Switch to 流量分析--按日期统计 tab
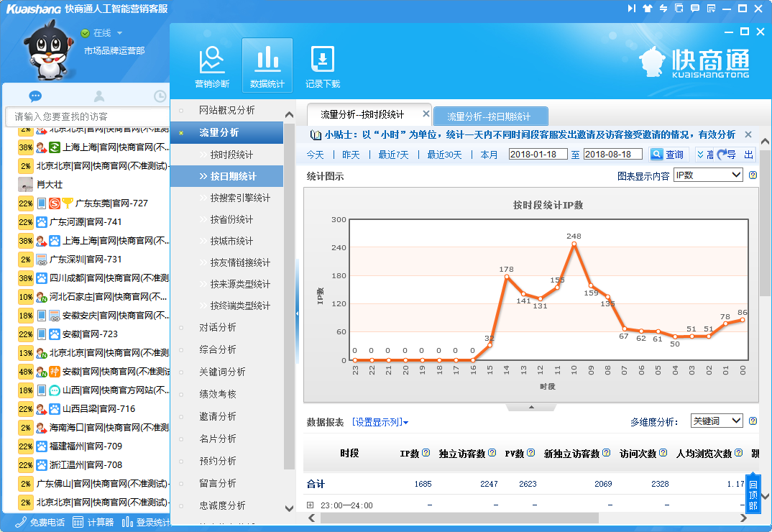Screen dimensions: 772x532 pyautogui.click(x=490, y=116)
